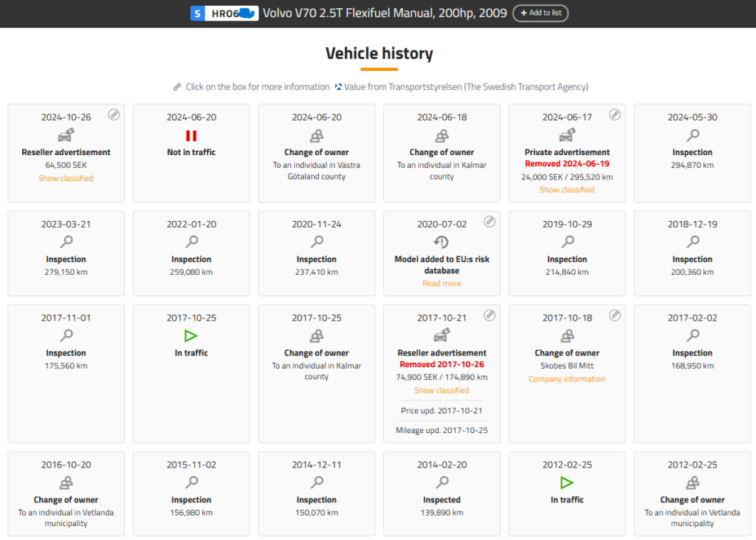This screenshot has width=756, height=540.
Task: Click link icon on 2024-10-26 reseller card
Action: tap(114, 115)
